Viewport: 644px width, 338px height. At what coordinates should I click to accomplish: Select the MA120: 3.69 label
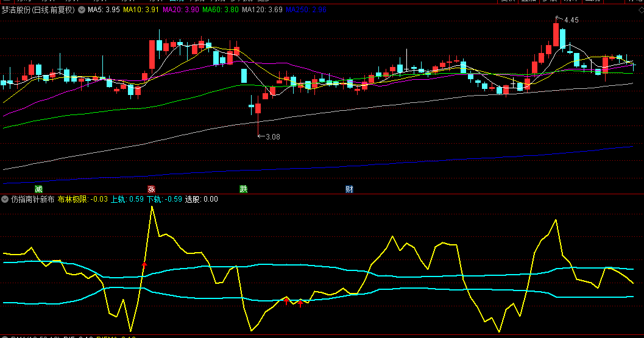tap(262, 10)
